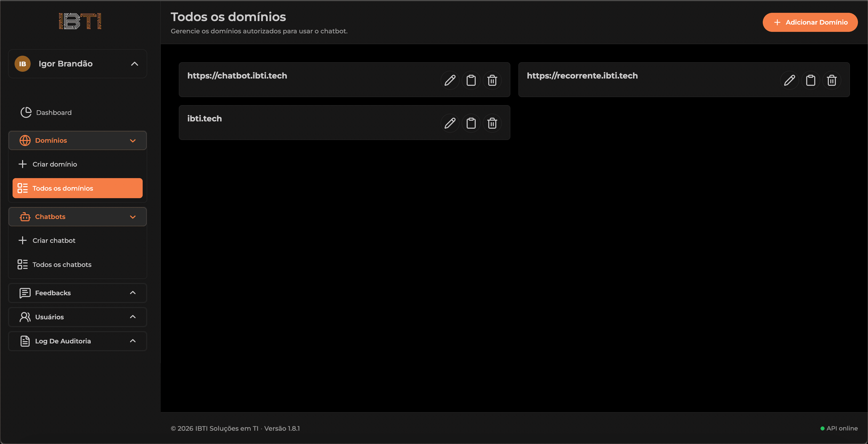Click the copy icon next to recorrente.ibti.tech

(x=811, y=80)
